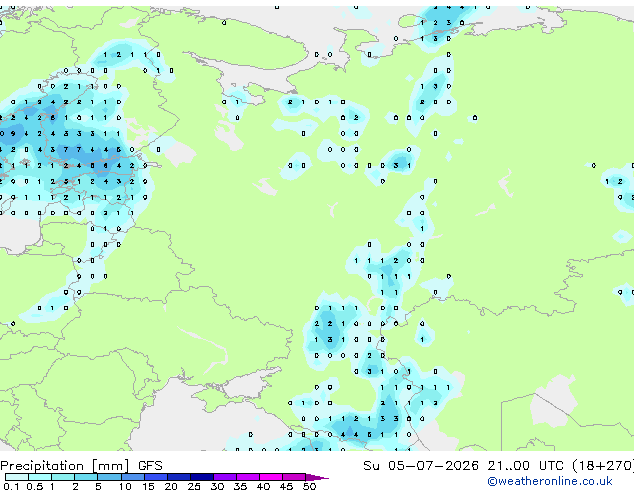The image size is (634, 490).
Task: Select the 25–30 mm dark blue legend swatch
Action: click(x=201, y=477)
